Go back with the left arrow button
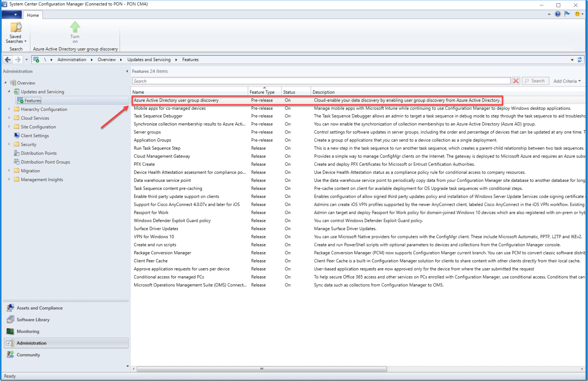 8,60
